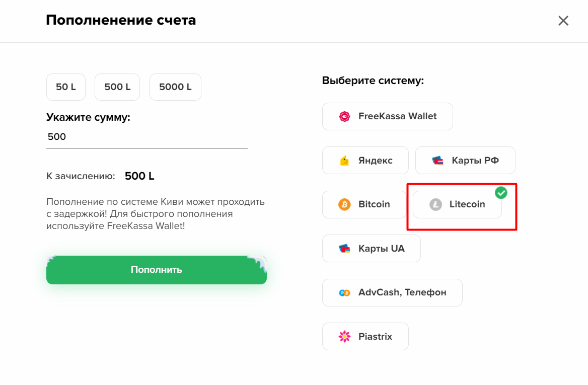Screen dimensions: 588x385
Task: Click the Карты UA card icon
Action: pos(344,248)
